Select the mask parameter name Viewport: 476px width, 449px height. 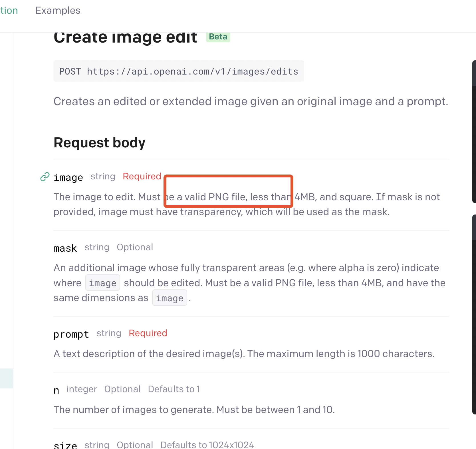pos(65,248)
